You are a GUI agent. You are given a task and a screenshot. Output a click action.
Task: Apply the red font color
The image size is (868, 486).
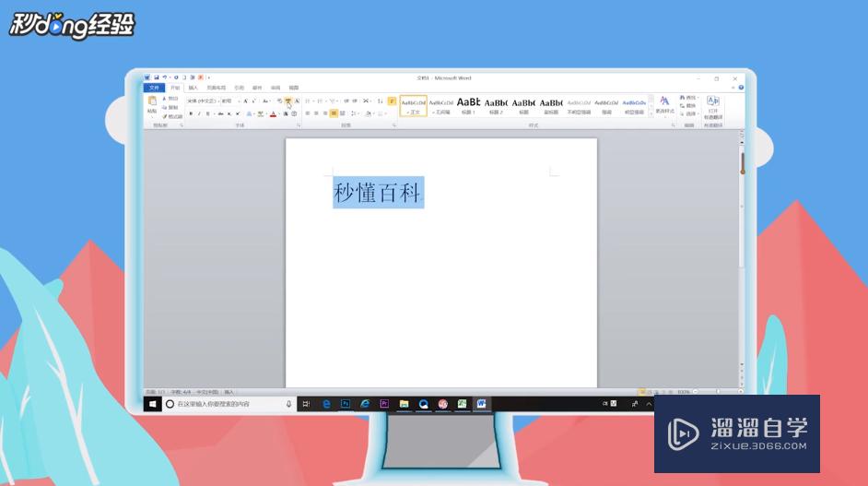tap(273, 113)
